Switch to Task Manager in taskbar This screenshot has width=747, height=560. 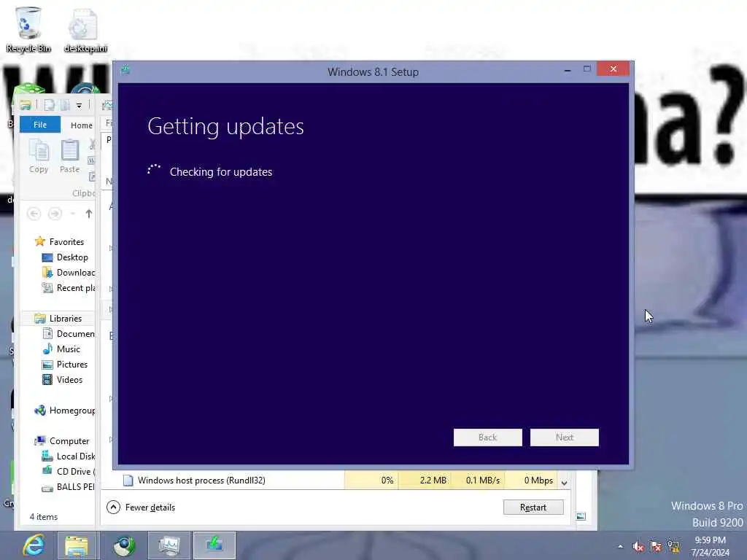pyautogui.click(x=169, y=545)
